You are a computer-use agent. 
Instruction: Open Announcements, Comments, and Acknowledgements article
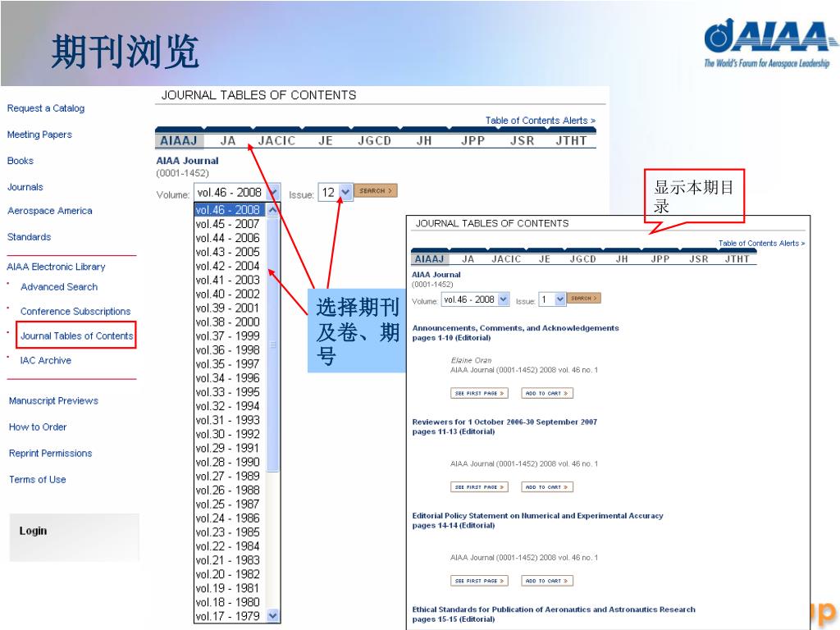(x=515, y=328)
